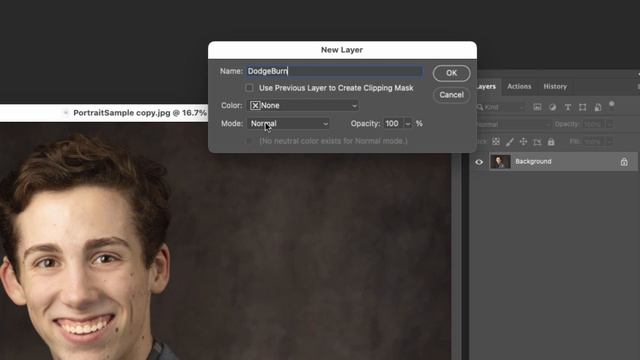Lock transparent pixels icon

coord(496,142)
